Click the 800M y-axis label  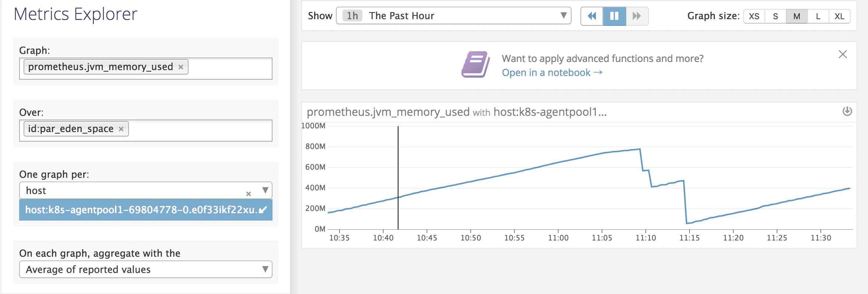(315, 146)
